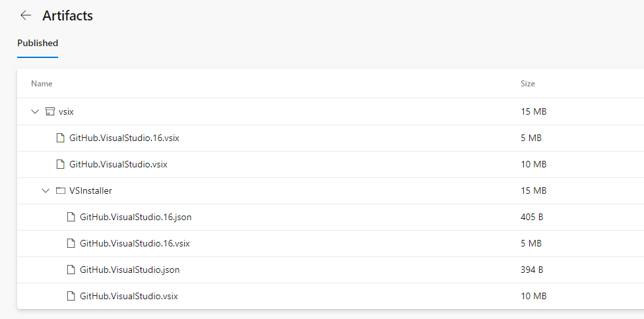This screenshot has width=644, height=319.
Task: Go back using the left arrow
Action: pyautogui.click(x=26, y=16)
